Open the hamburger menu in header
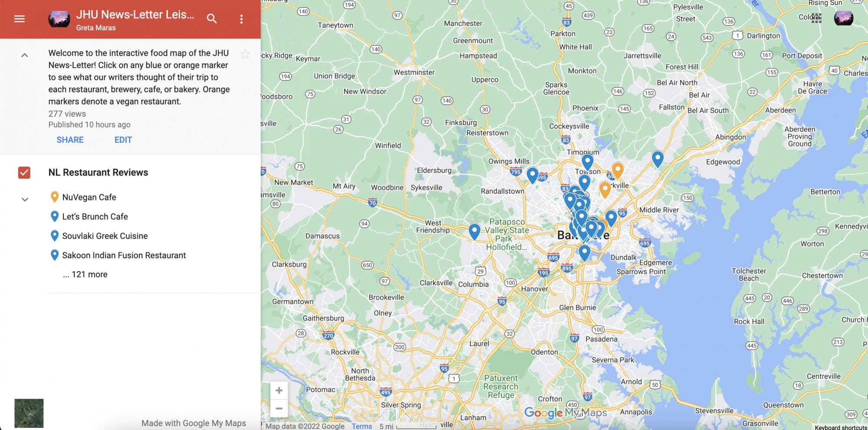 pyautogui.click(x=20, y=19)
